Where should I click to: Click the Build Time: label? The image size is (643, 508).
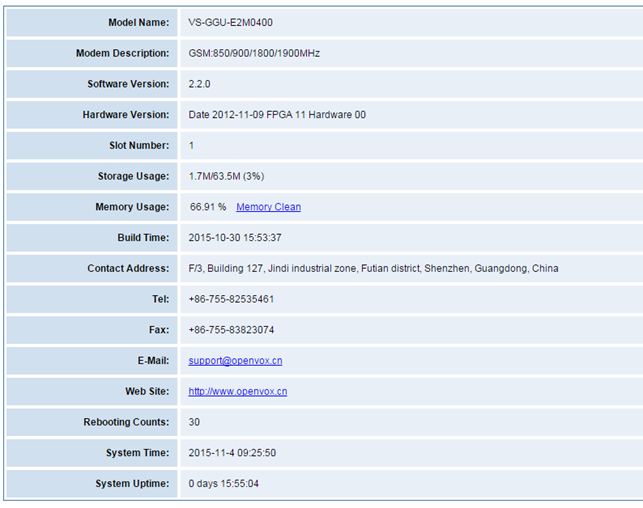click(143, 238)
